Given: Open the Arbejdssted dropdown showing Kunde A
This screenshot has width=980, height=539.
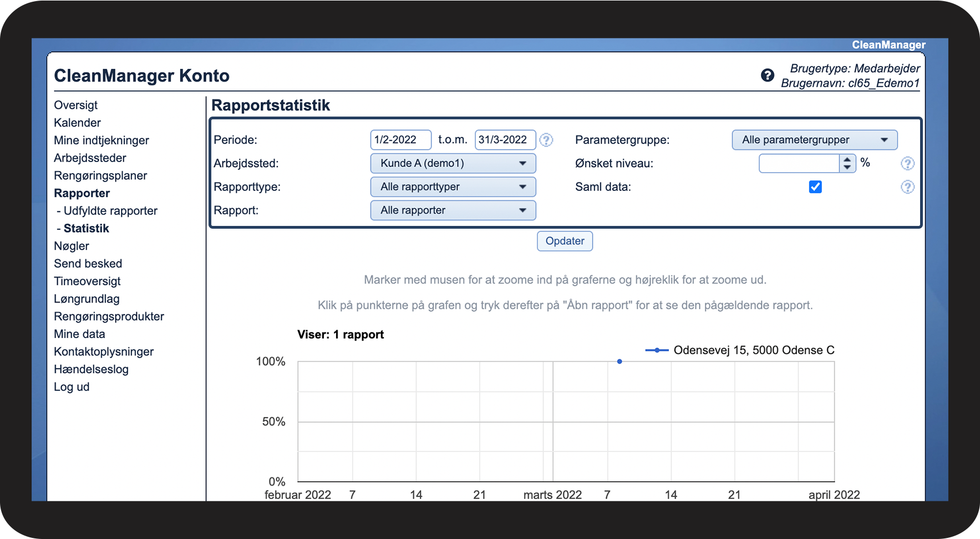Looking at the screenshot, I should 453,163.
